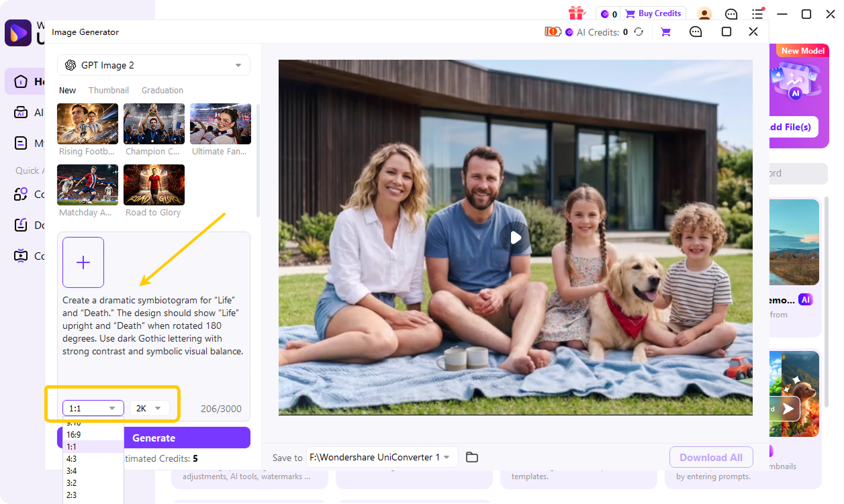
Task: Select the Road to Glory template thumbnail
Action: pos(154,185)
